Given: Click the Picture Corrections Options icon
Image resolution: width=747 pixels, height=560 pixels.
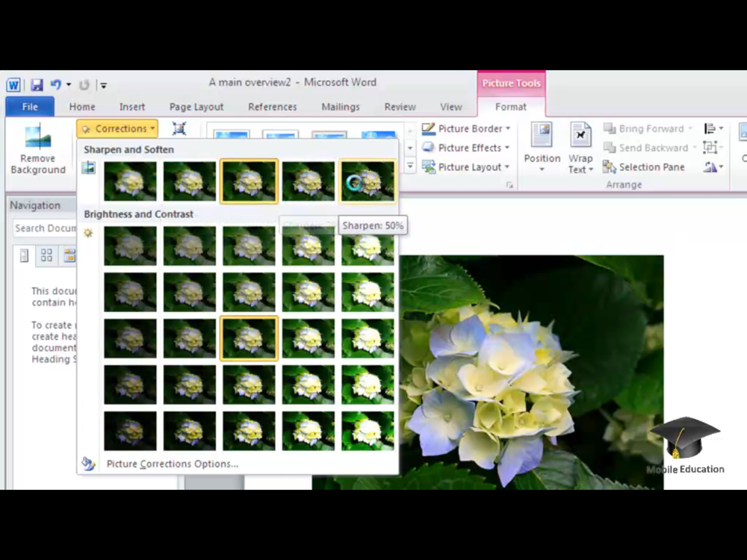Looking at the screenshot, I should [x=89, y=464].
